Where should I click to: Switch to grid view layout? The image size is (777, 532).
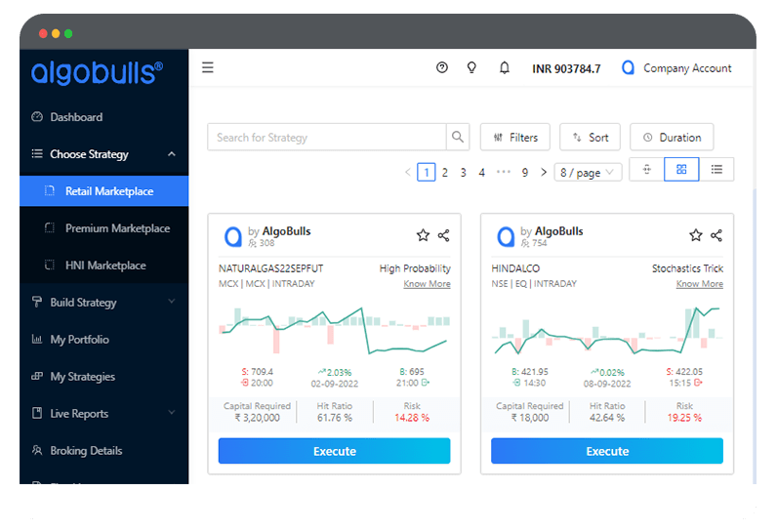pyautogui.click(x=681, y=170)
